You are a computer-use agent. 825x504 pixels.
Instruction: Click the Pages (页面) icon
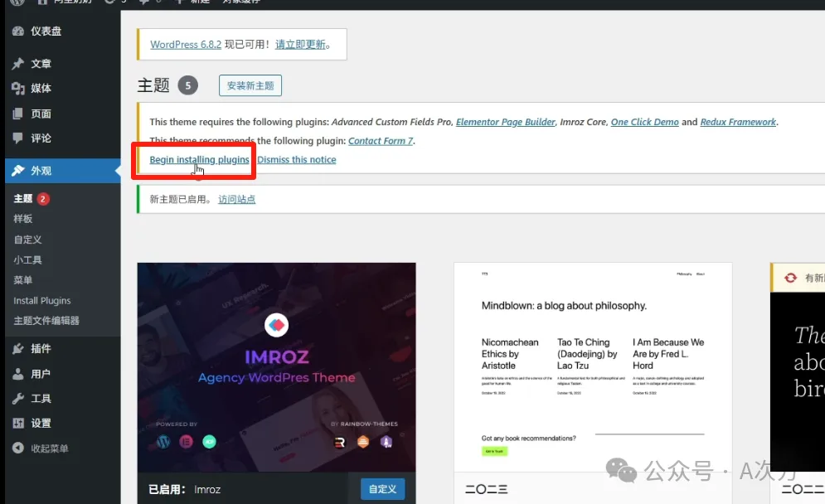(18, 114)
